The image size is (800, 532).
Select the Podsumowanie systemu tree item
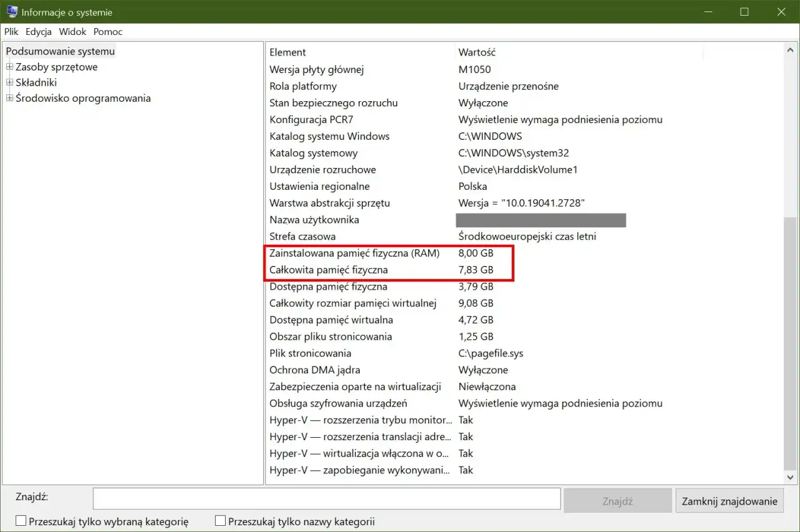coord(60,51)
